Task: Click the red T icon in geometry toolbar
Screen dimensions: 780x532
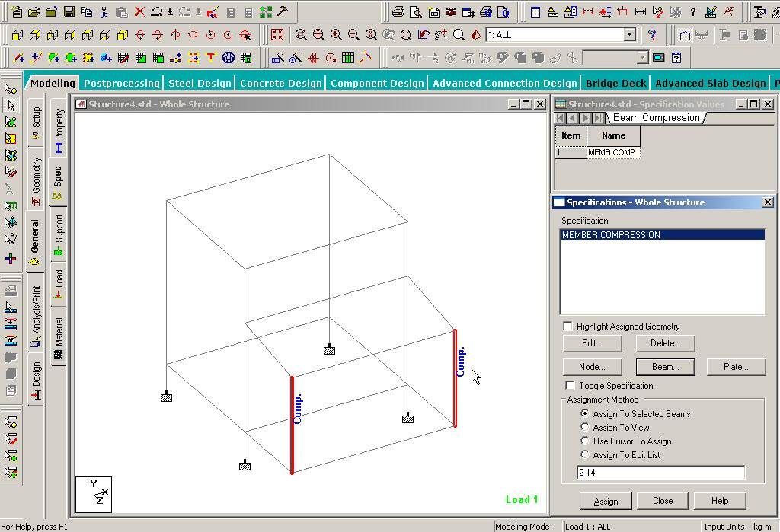Action: point(211,58)
